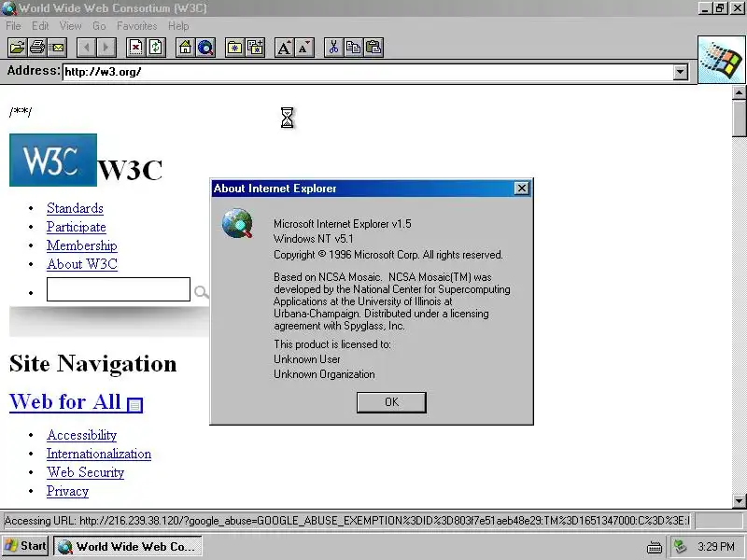Click the Add to Favorites icon
The image size is (747, 560).
click(255, 48)
